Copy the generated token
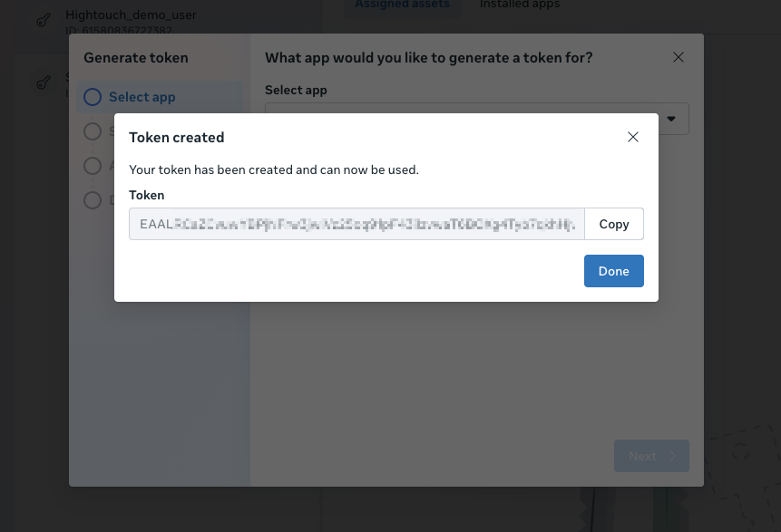781x532 pixels. coord(614,224)
